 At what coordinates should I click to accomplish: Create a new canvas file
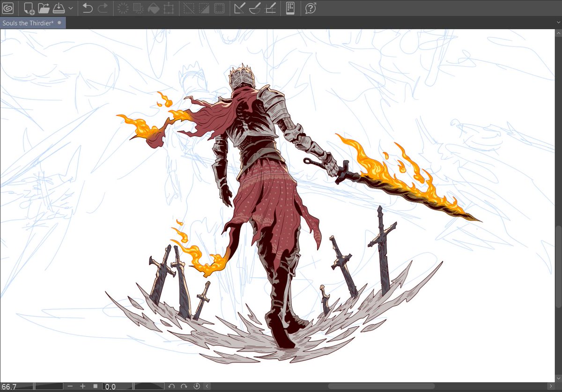tap(29, 7)
